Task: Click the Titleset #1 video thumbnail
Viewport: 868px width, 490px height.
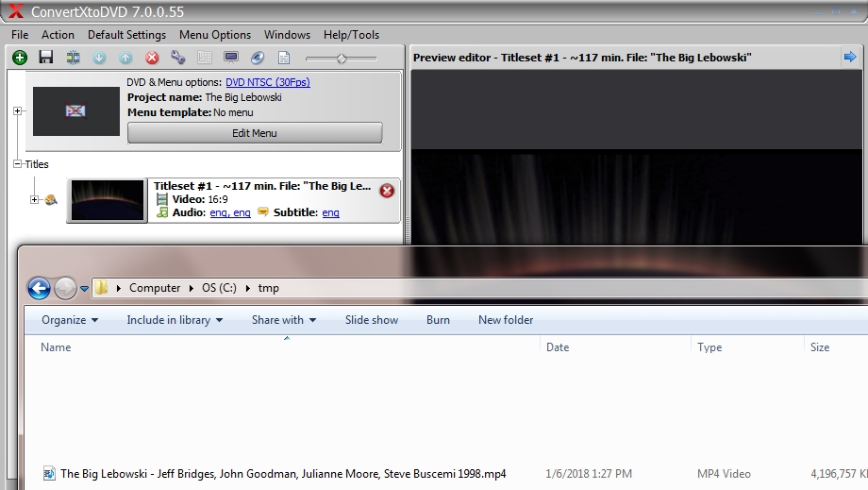Action: coord(108,200)
